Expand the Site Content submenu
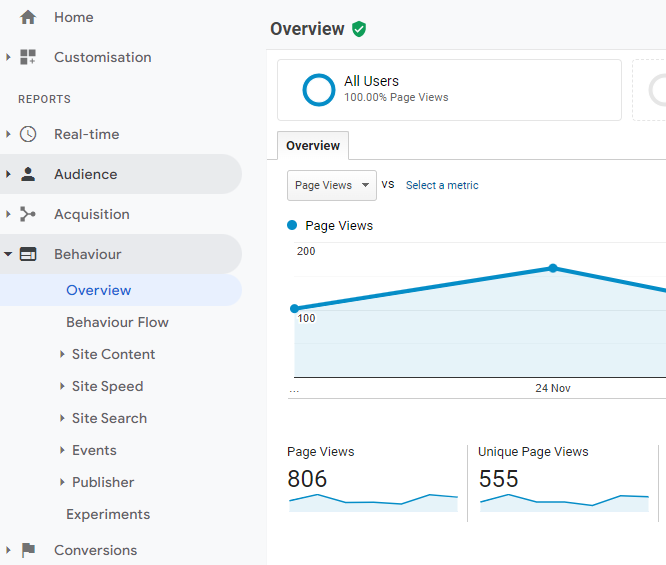Viewport: 666px width, 565px height. tap(62, 354)
